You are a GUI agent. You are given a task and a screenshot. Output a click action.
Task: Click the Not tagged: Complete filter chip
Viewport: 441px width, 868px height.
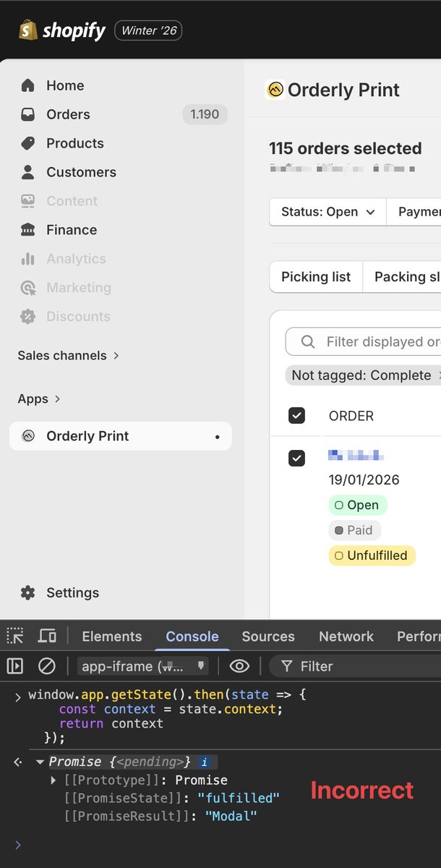coord(364,375)
